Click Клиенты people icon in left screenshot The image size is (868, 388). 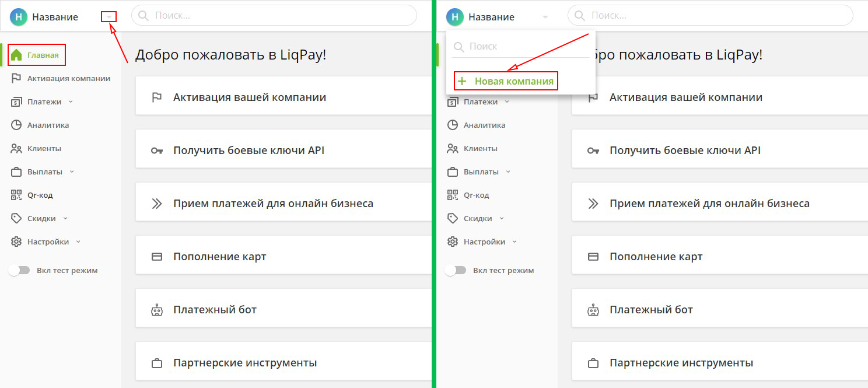(x=16, y=148)
